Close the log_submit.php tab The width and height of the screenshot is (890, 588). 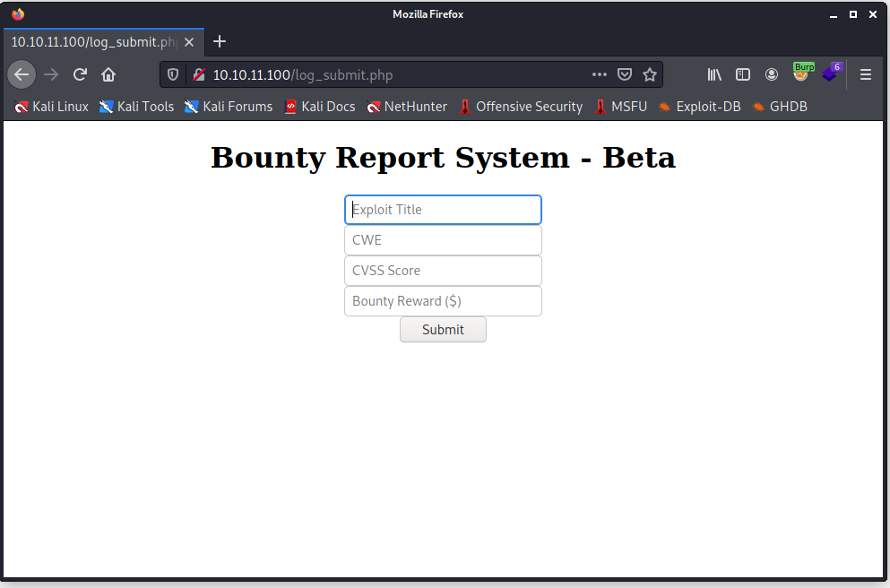coord(189,42)
